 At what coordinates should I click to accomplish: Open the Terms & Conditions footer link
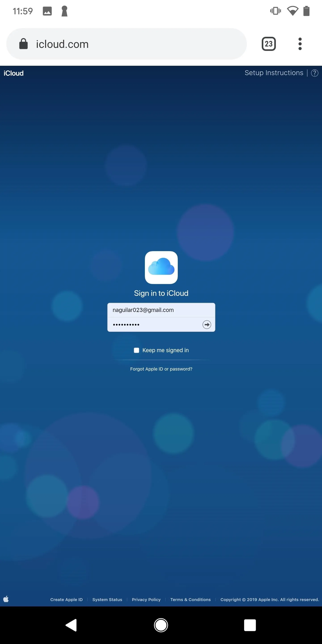(191, 600)
